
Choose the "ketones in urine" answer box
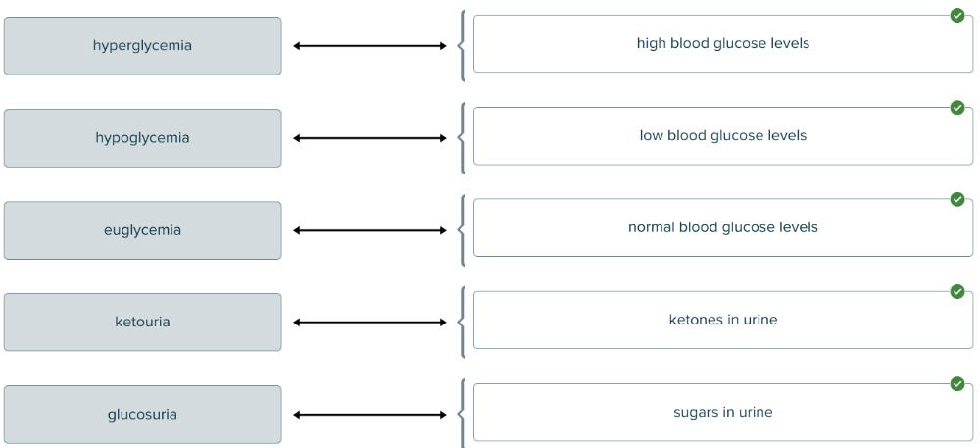coord(722,321)
